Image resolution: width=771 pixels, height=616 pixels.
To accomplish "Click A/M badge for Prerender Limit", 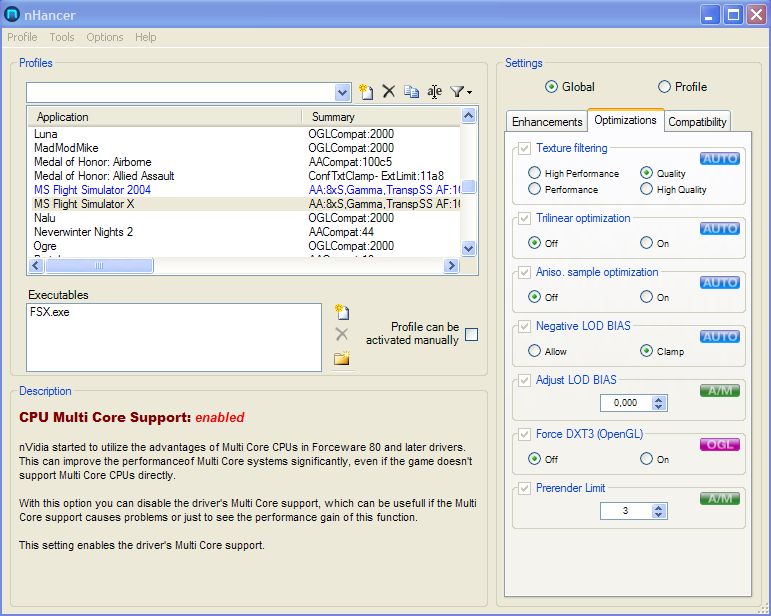I will (x=720, y=499).
